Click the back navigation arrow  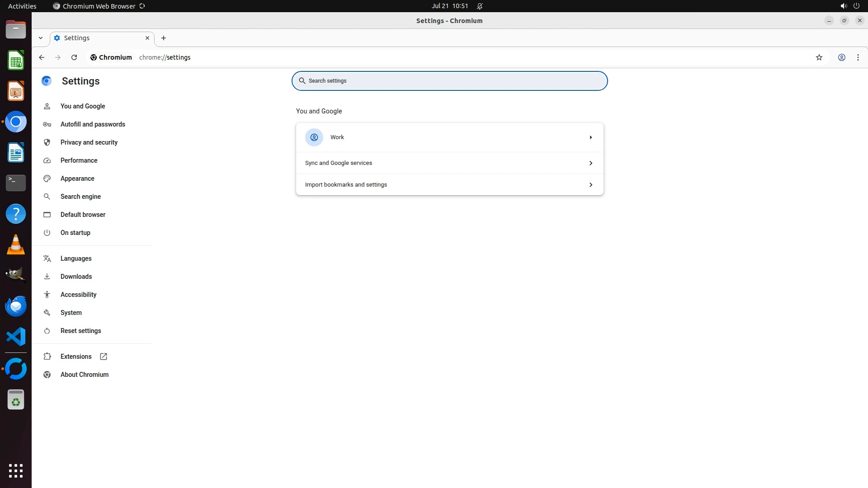click(x=42, y=57)
